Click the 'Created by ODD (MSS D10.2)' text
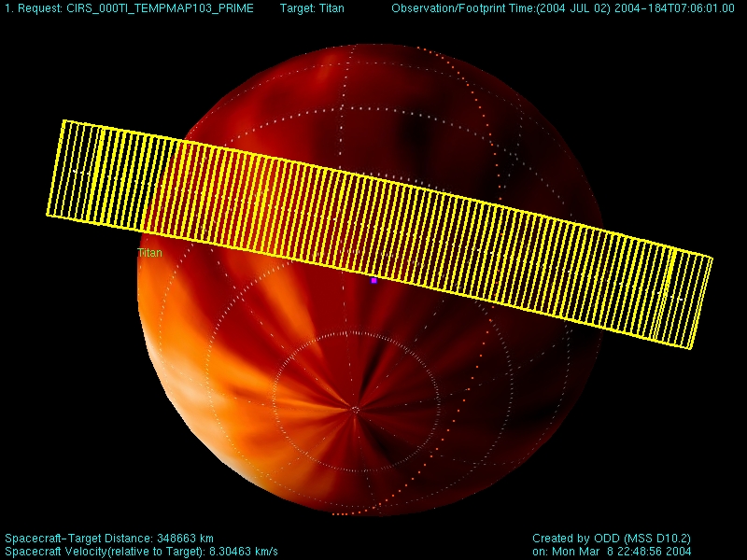This screenshot has width=747, height=560. pyautogui.click(x=612, y=539)
